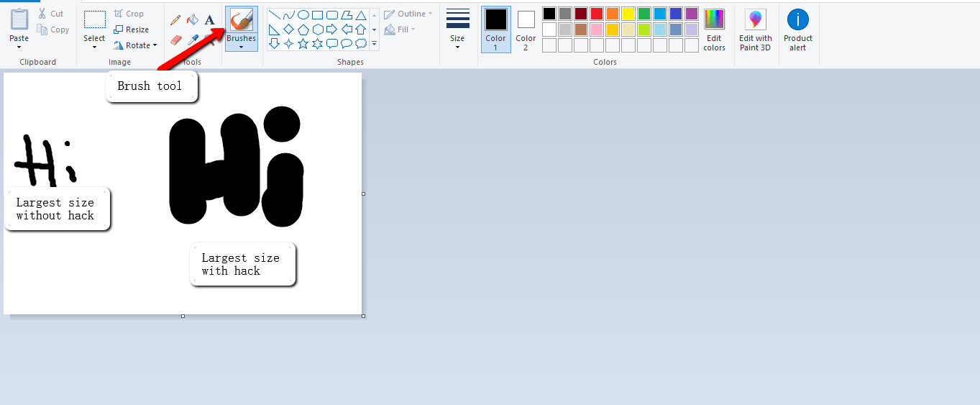Viewport: 980px width, 405px height.
Task: Expand the Brushes dropdown arrow
Action: 241,47
